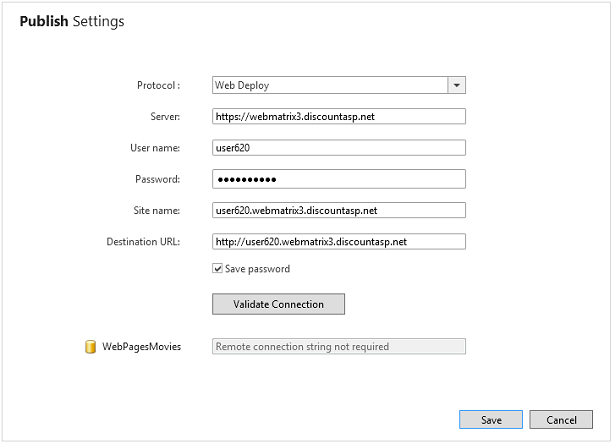Click the WebPagesMovies database label
Image resolution: width=615 pixels, height=444 pixels.
tap(141, 347)
